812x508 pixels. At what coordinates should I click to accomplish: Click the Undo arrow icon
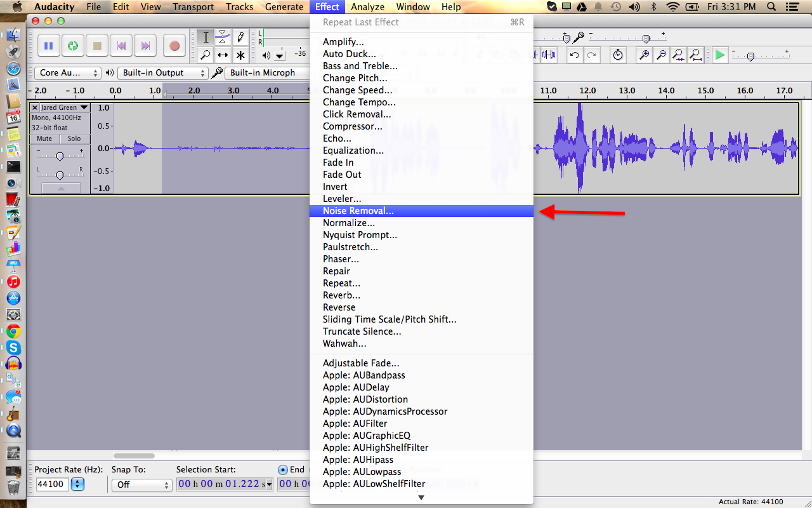tap(574, 55)
